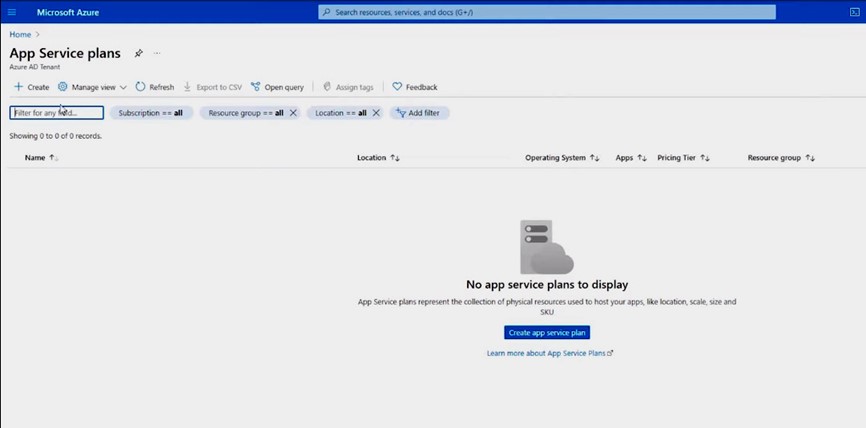Click the Create app service plan button

pyautogui.click(x=547, y=332)
